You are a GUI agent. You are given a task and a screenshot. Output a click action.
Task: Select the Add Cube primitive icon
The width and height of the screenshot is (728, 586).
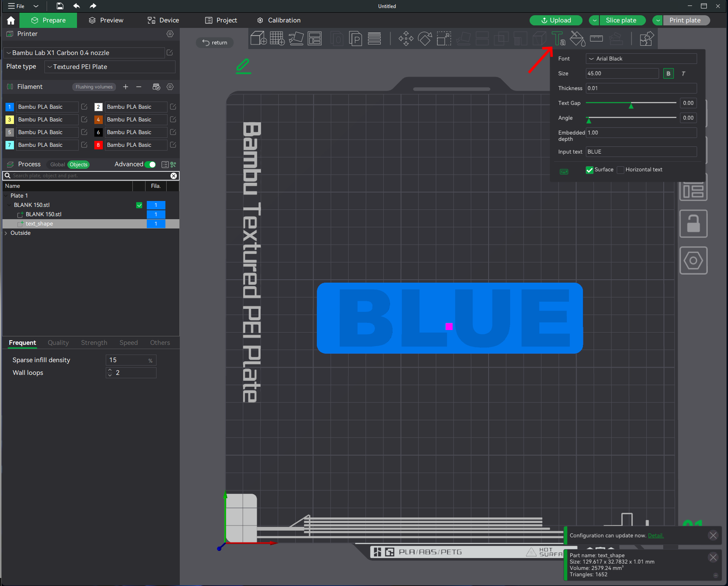tap(258, 39)
